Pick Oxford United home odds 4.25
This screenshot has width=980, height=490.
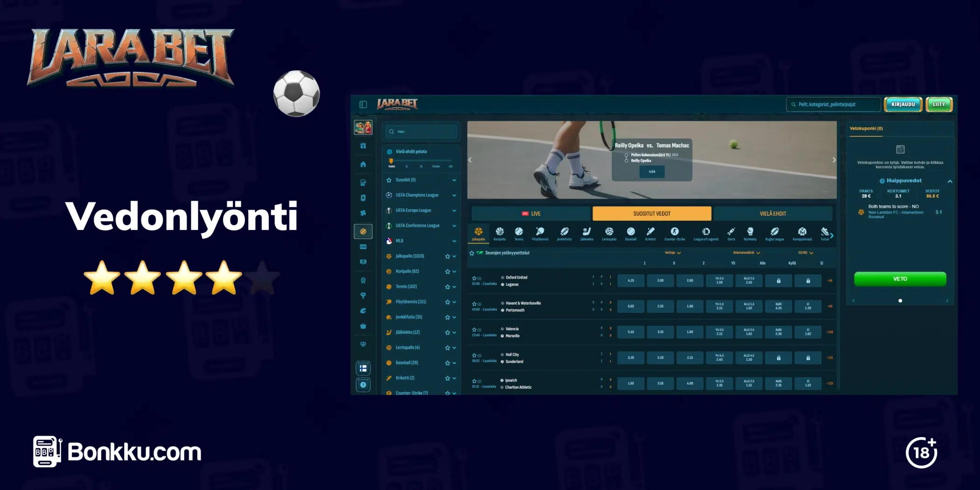point(630,280)
